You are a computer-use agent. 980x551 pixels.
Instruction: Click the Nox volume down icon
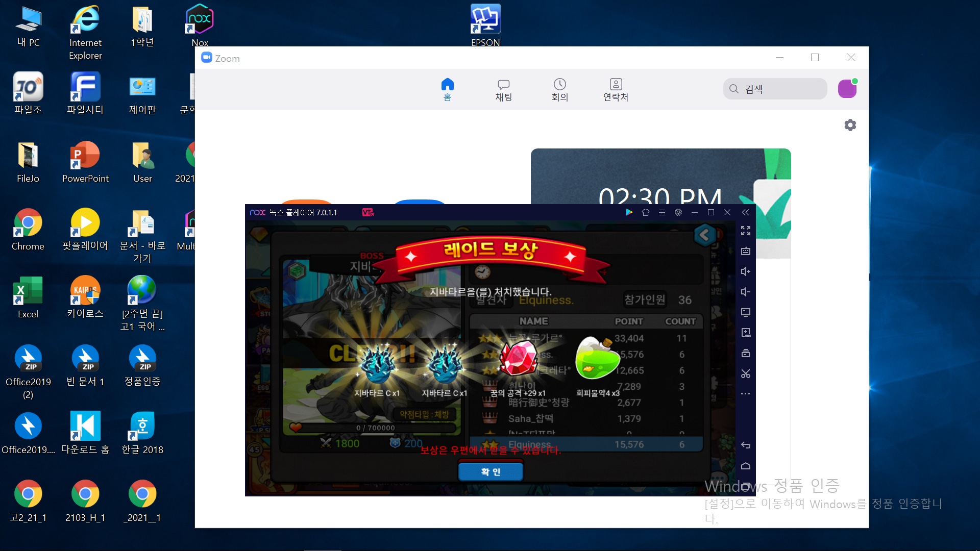pyautogui.click(x=746, y=292)
